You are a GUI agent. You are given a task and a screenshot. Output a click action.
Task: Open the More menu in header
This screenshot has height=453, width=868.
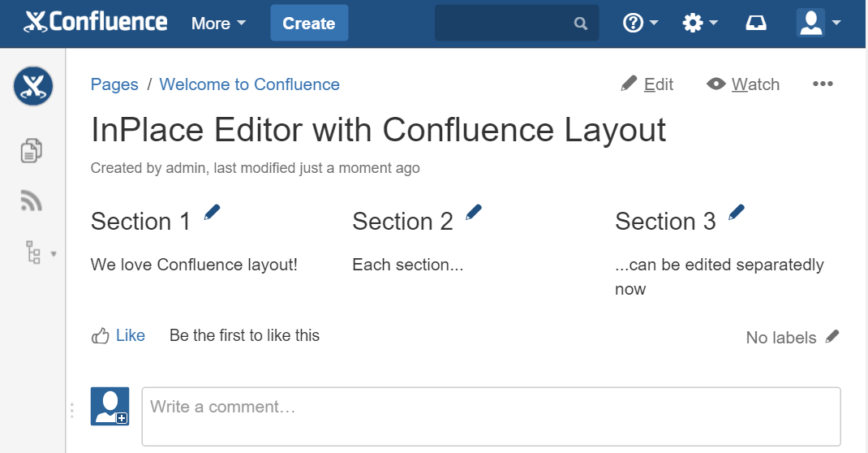point(218,24)
